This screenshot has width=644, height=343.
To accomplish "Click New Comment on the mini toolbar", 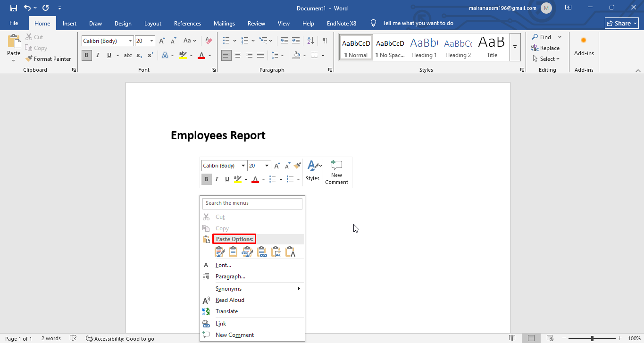I will pos(336,172).
